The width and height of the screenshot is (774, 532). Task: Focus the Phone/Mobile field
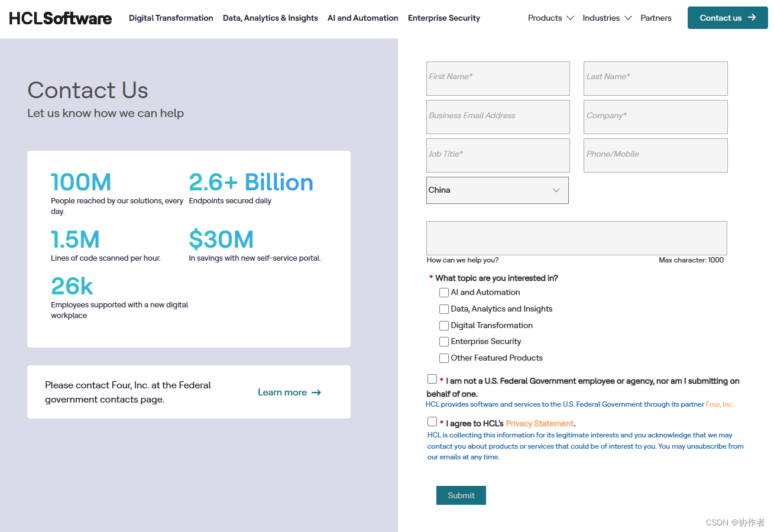(656, 155)
